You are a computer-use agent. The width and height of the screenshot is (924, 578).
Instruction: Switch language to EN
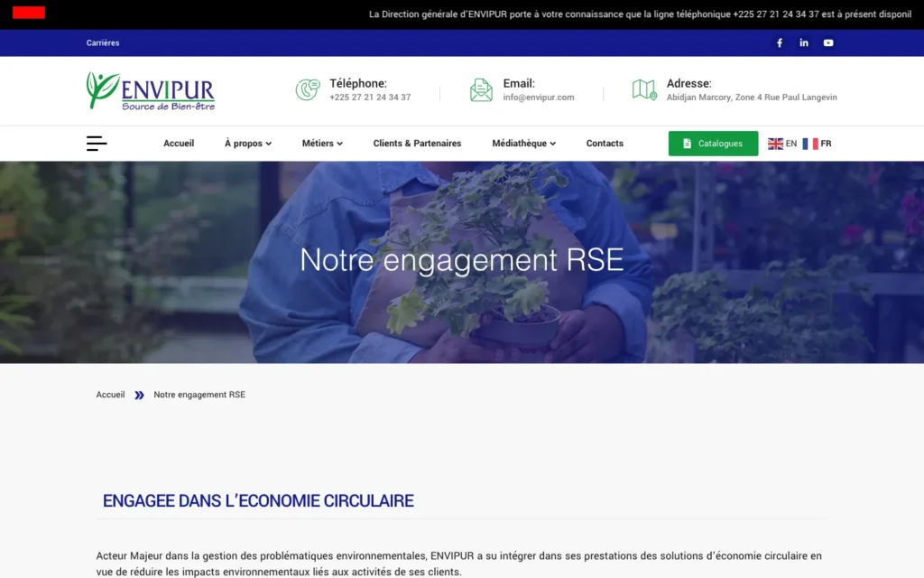pos(790,144)
